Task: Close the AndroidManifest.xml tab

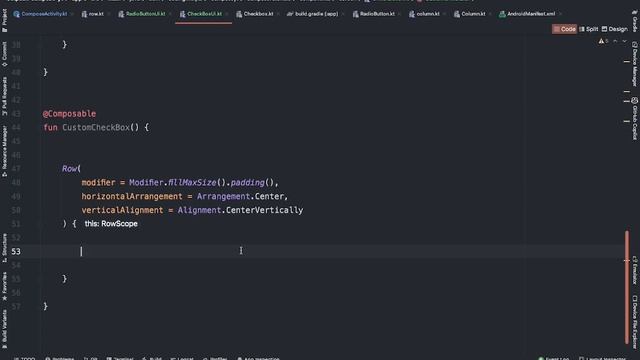Action: pyautogui.click(x=560, y=14)
